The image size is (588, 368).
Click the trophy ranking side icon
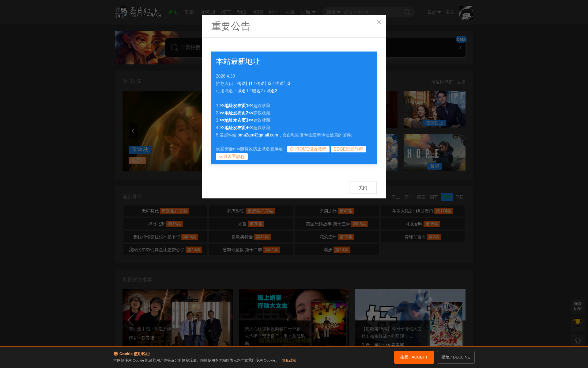[x=578, y=323]
